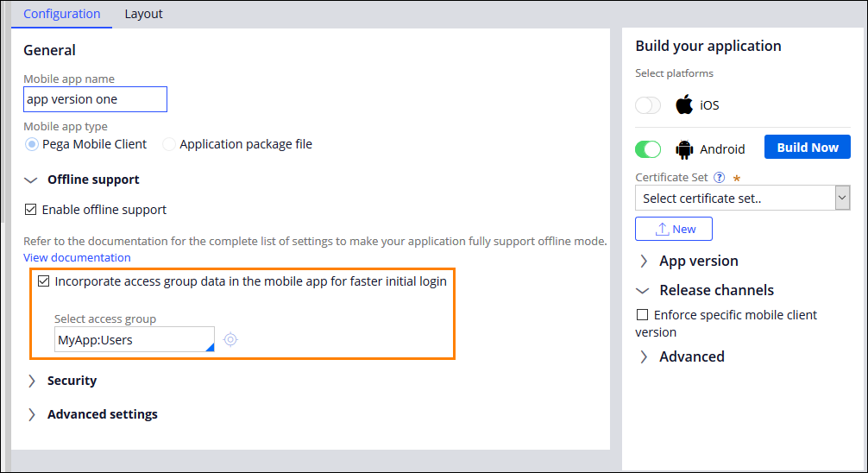
Task: Enable the iOS platform switch
Action: coord(648,105)
